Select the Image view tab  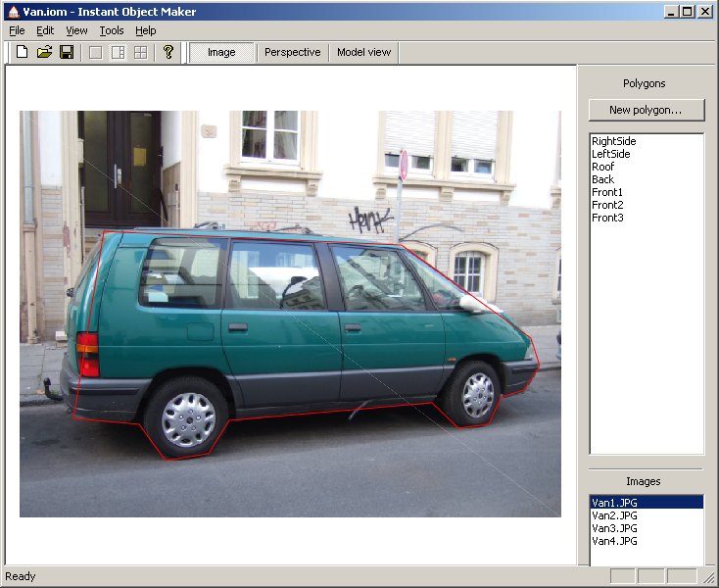[221, 52]
